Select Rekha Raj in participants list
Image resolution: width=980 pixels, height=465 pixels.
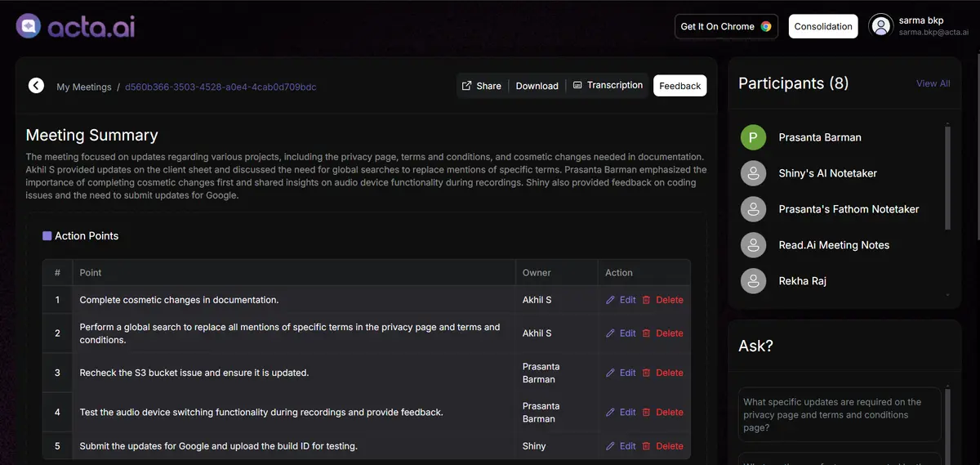[802, 281]
